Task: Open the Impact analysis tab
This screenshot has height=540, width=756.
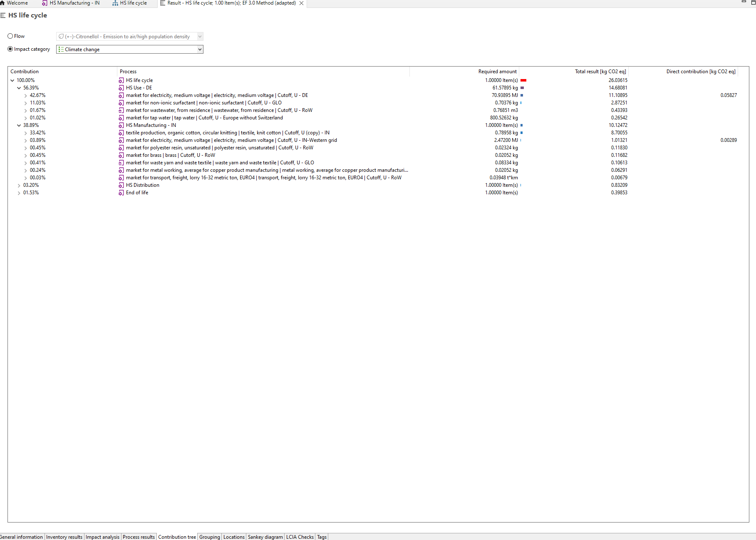Action: (102, 537)
